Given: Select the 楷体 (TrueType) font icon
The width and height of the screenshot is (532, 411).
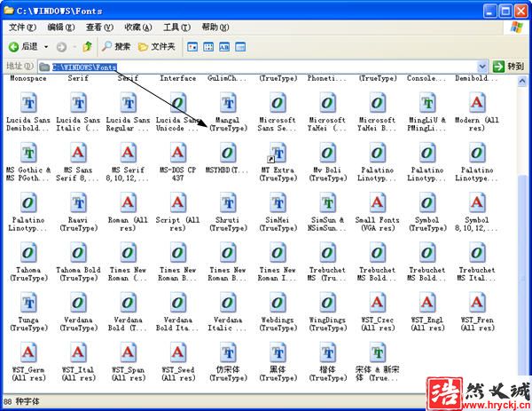Looking at the screenshot, I should (327, 352).
